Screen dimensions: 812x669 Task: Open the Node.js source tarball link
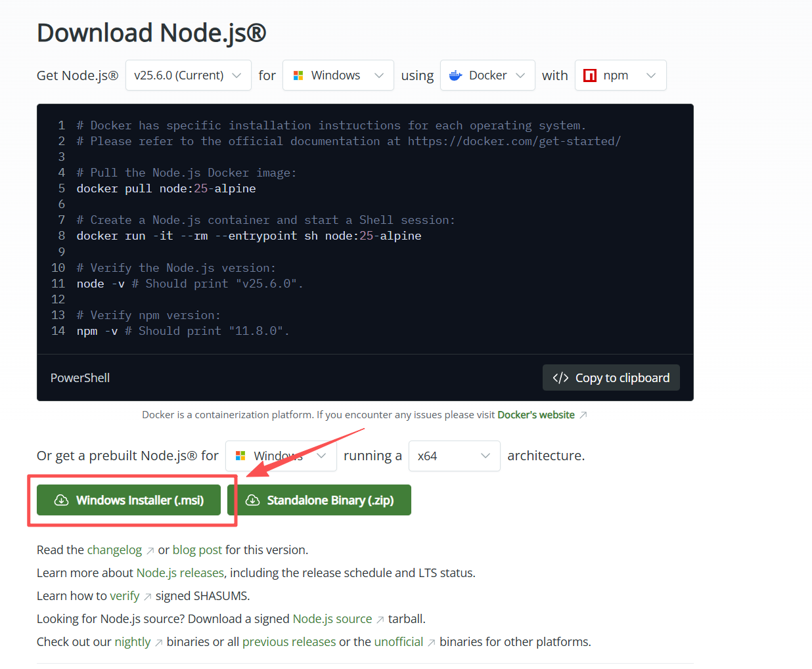[332, 619]
